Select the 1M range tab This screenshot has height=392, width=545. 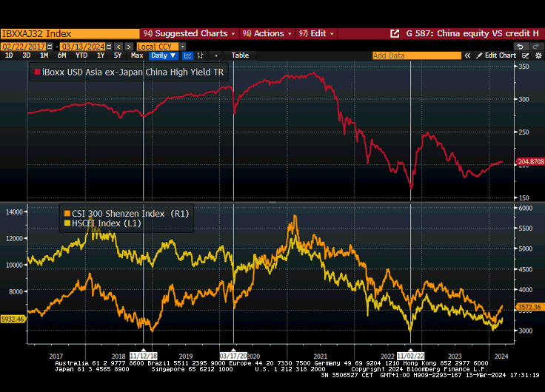click(x=44, y=55)
